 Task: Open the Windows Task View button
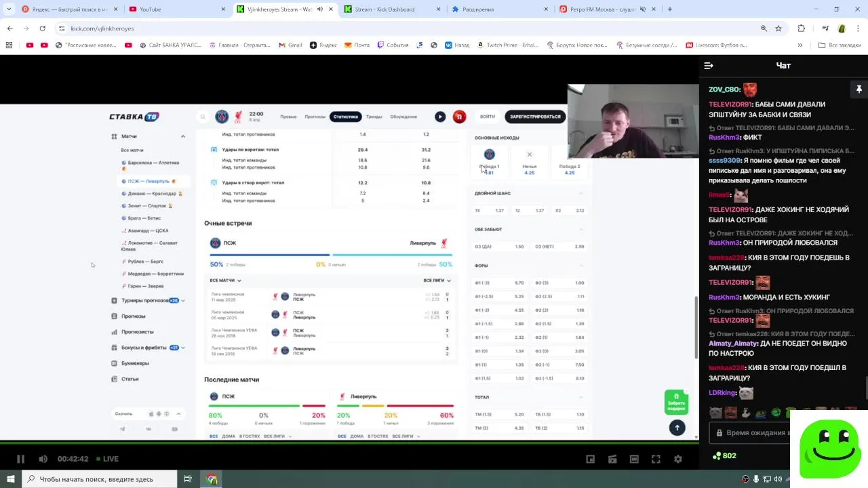[x=188, y=479]
